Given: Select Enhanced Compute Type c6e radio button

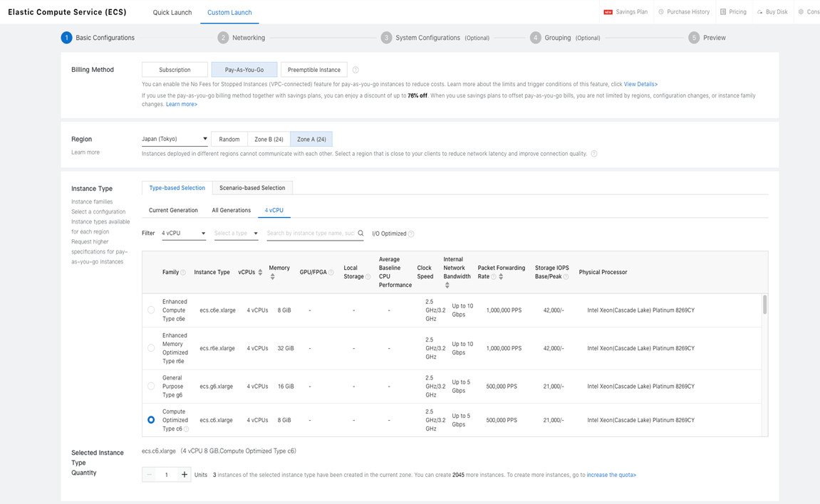Looking at the screenshot, I should (x=151, y=310).
